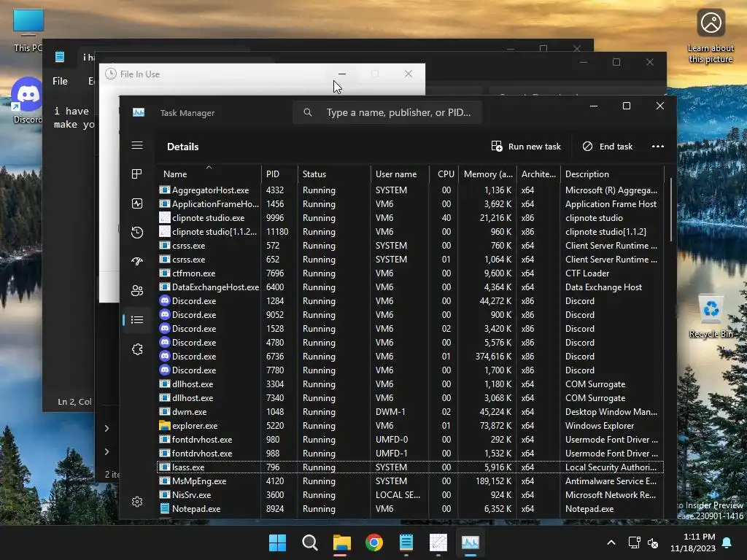
Task: Select csrss.exe with PID 572
Action: [410, 245]
